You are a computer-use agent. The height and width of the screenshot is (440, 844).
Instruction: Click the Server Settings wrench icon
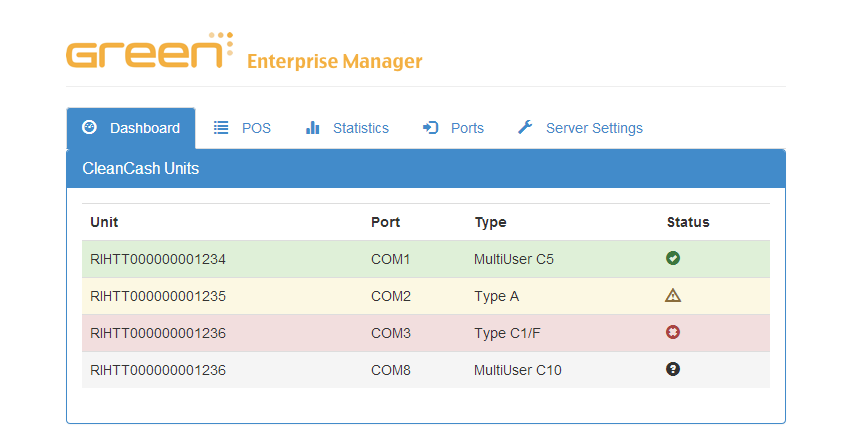tap(525, 127)
